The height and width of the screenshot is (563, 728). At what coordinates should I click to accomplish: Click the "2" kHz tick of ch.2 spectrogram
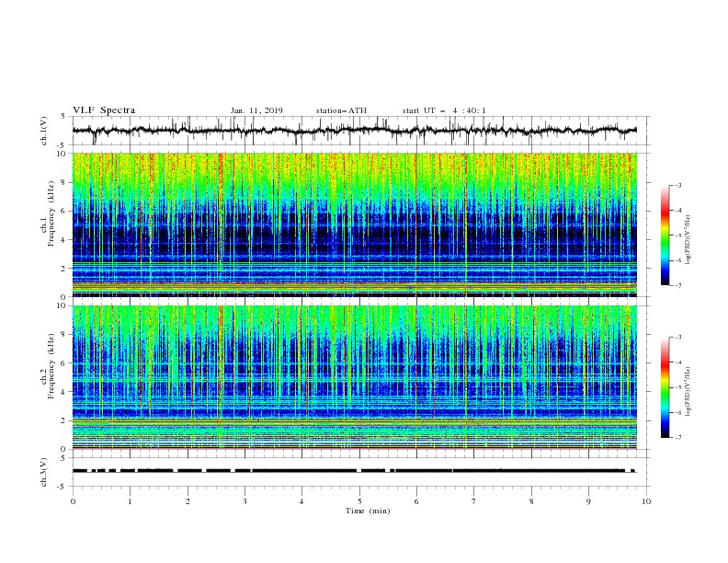pos(64,420)
